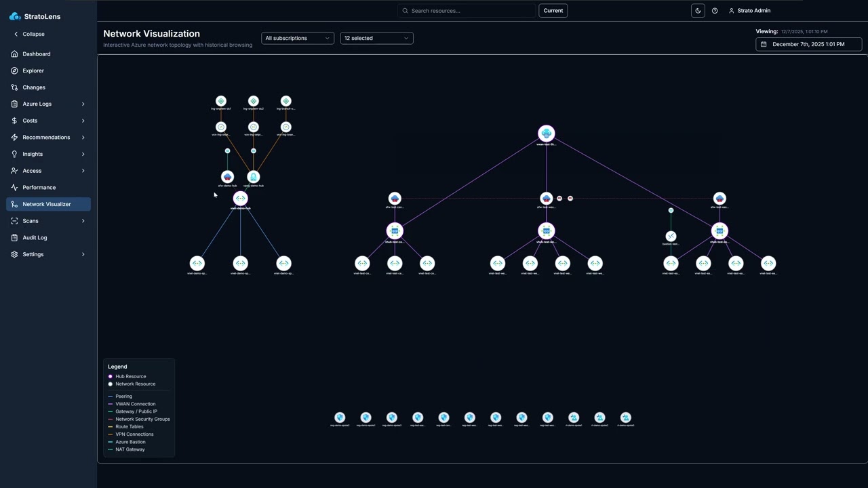Expand the Access submenu
Viewport: 868px width, 488px height.
tap(47, 171)
